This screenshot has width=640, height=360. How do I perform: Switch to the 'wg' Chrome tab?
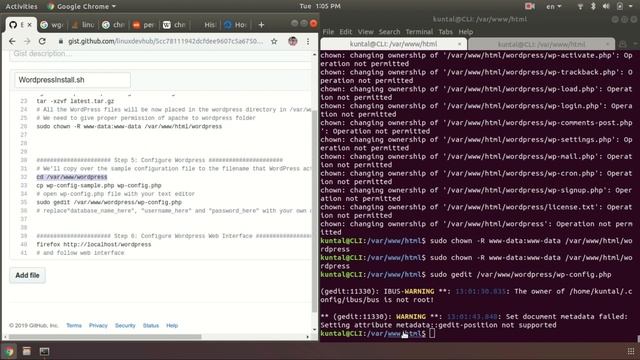[x=52, y=25]
